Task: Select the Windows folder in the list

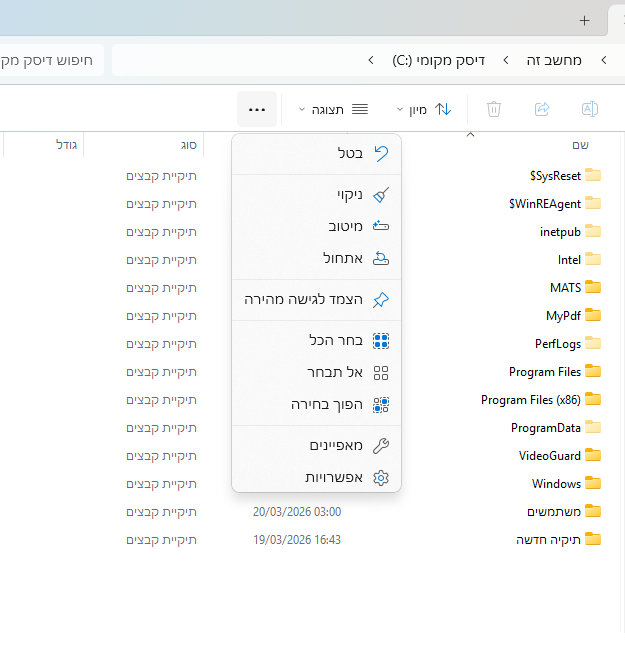Action: coord(557,484)
